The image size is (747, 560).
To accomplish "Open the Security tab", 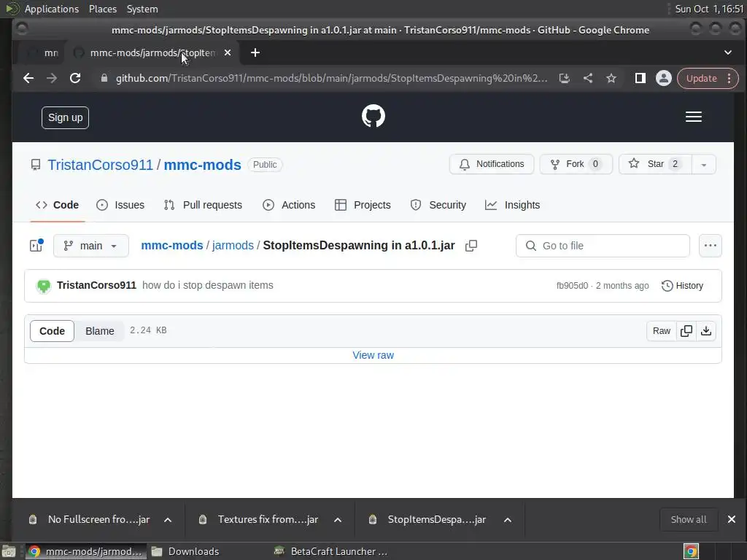I will 438,205.
